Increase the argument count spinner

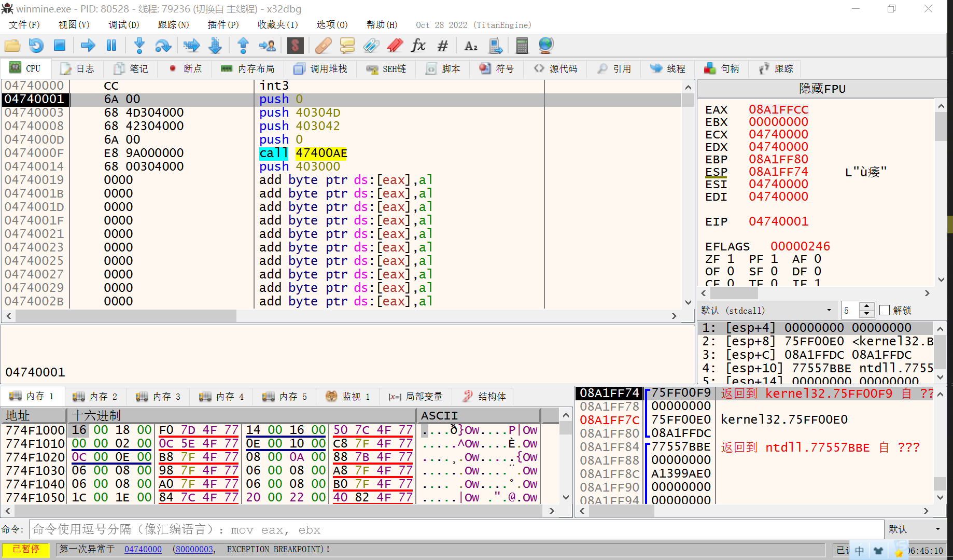point(867,306)
